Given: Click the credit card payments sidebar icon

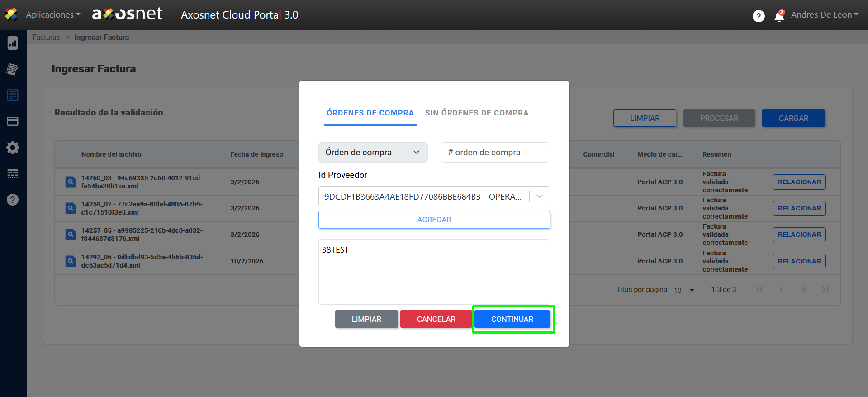Looking at the screenshot, I should [x=13, y=121].
